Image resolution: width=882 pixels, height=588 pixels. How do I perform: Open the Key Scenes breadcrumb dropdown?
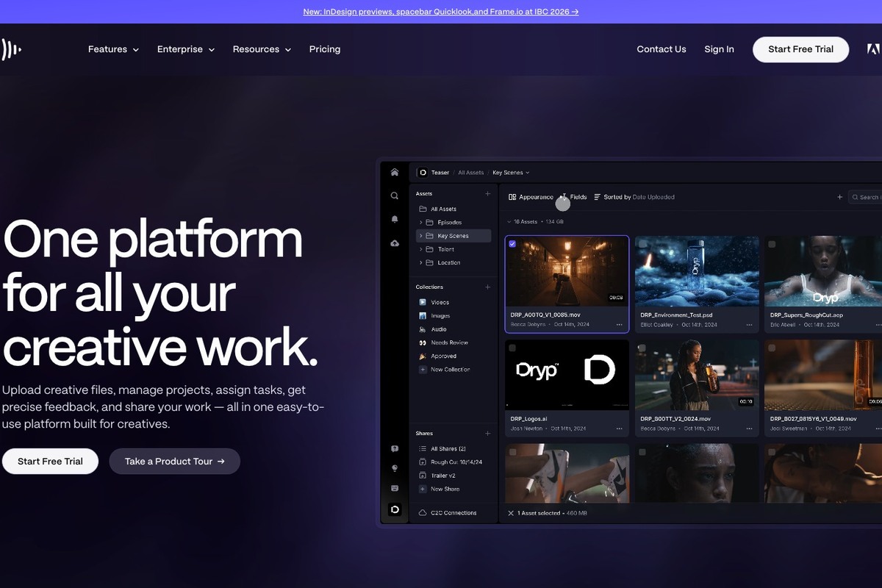(x=511, y=173)
